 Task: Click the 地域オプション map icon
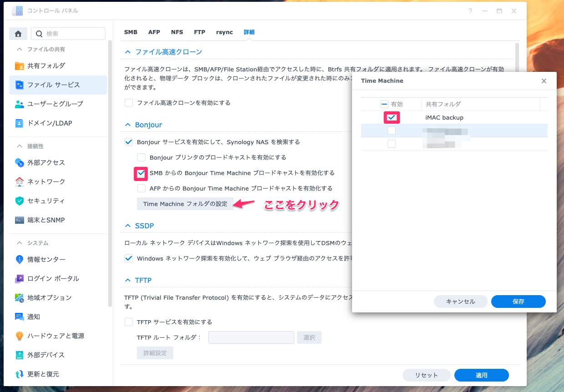20,297
